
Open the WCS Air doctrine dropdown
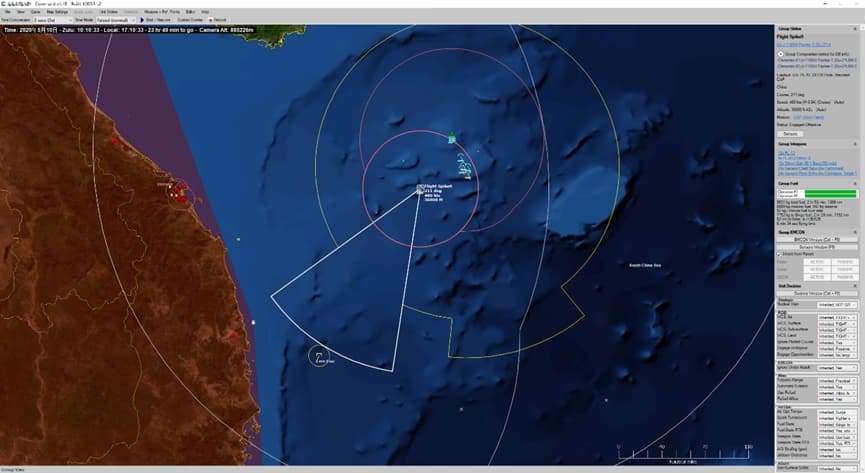(x=837, y=318)
